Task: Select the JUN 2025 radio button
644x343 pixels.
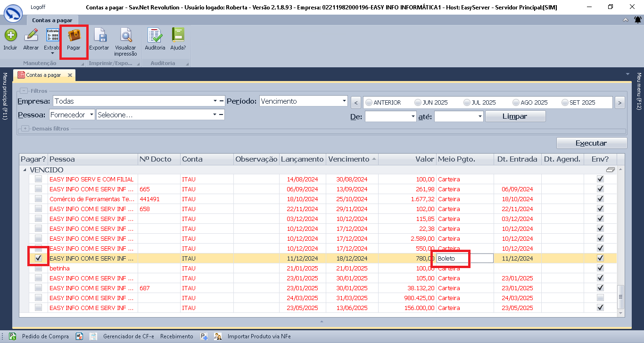Action: click(x=418, y=102)
